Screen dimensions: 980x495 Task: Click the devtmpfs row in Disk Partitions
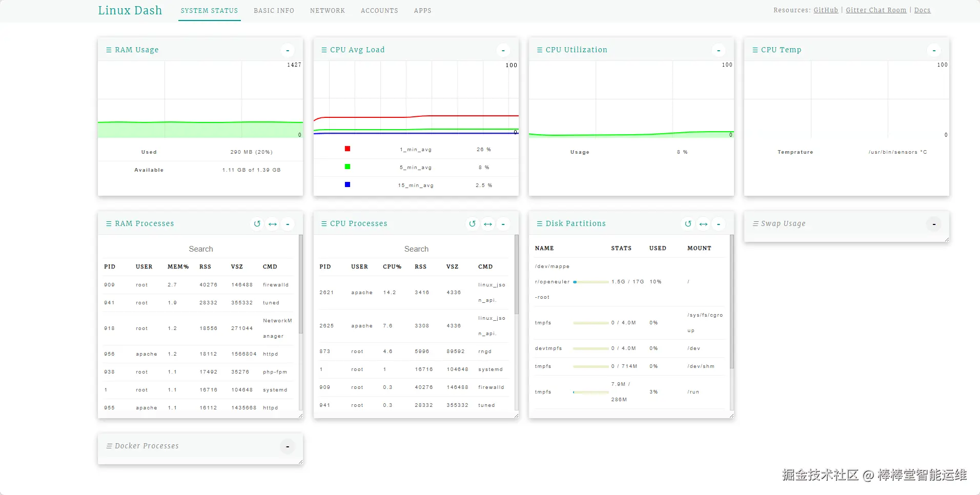[x=629, y=348]
